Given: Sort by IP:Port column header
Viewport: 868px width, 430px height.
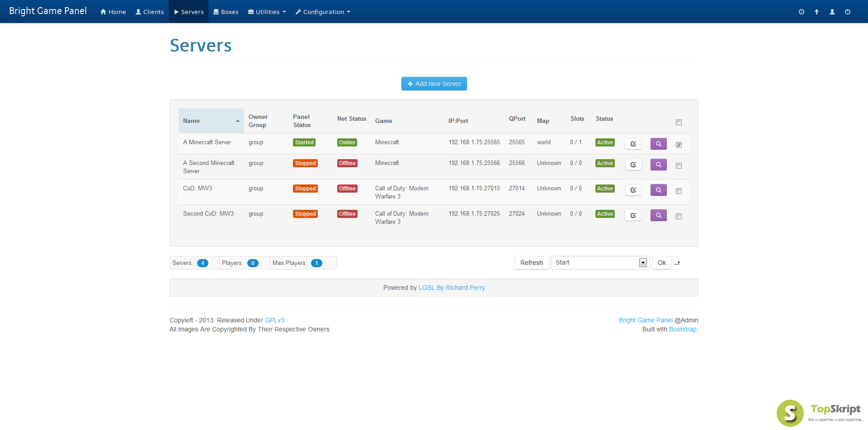Looking at the screenshot, I should [474, 121].
